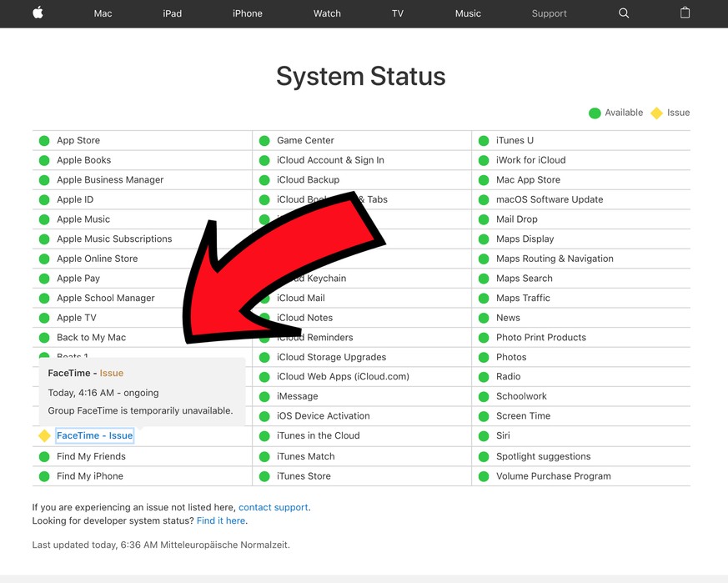Click 'iCloud Account & Sign In' text

point(330,160)
